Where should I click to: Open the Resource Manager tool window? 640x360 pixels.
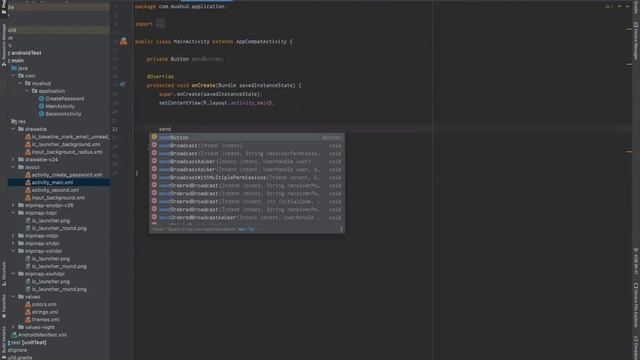pyautogui.click(x=4, y=45)
